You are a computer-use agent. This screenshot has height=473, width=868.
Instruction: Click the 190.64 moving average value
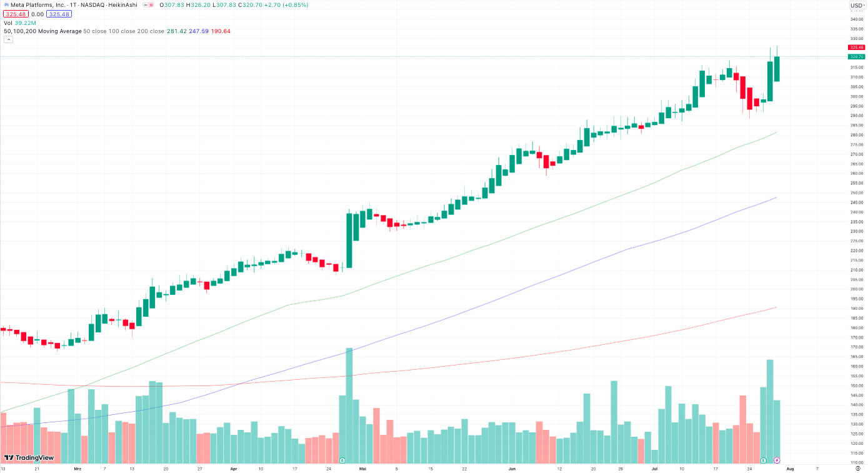(221, 31)
